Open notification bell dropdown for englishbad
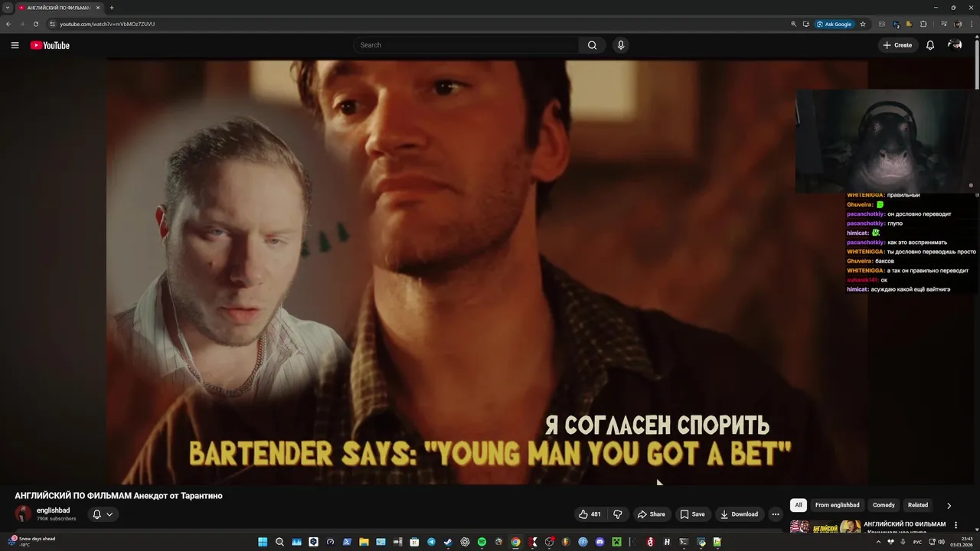Screen dimensions: 980x551 click(103, 514)
